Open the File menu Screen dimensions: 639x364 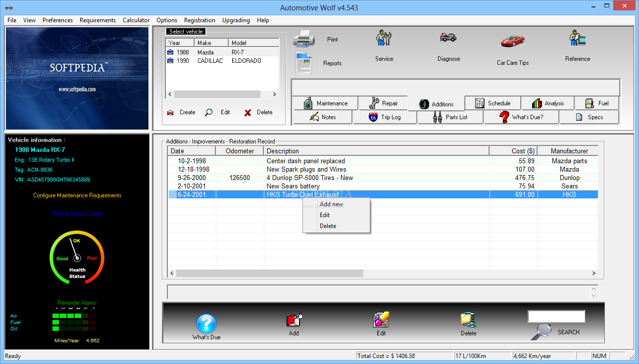(12, 20)
